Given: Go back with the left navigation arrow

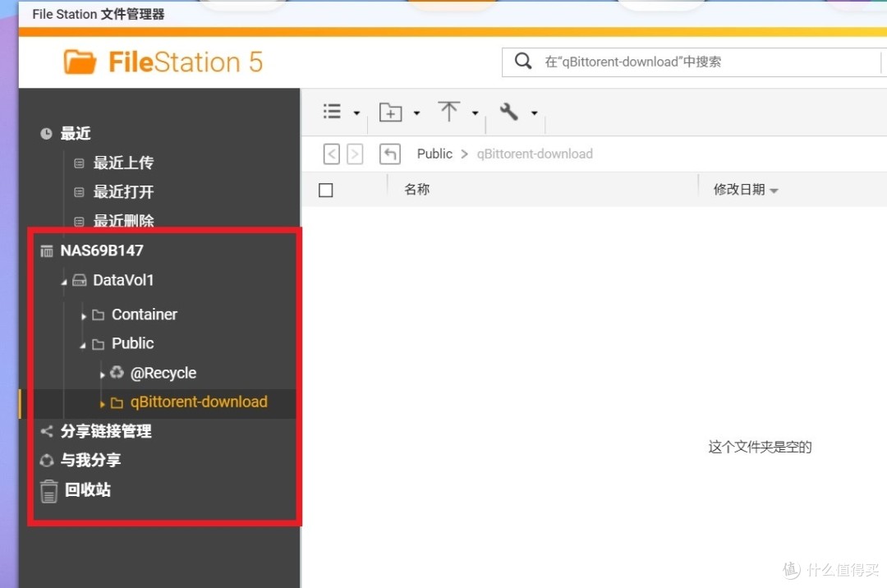Looking at the screenshot, I should 332,154.
